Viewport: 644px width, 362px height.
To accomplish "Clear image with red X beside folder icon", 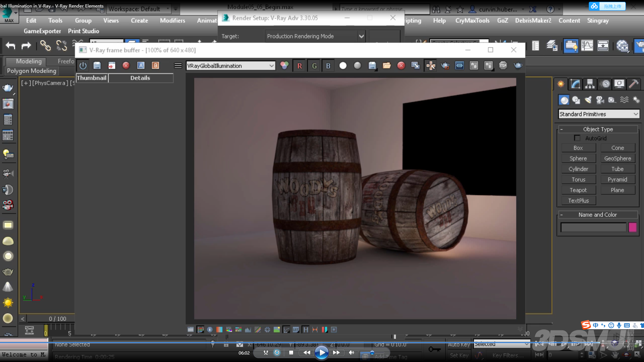I will (401, 65).
